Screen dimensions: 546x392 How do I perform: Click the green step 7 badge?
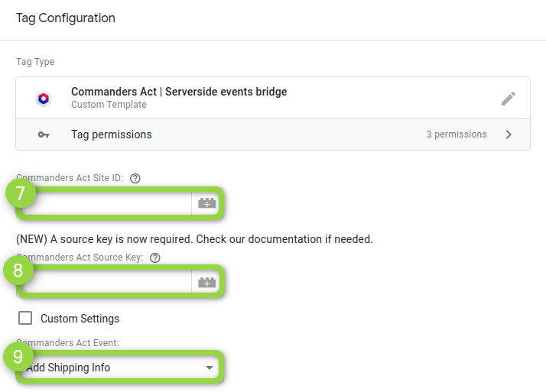[x=20, y=192]
